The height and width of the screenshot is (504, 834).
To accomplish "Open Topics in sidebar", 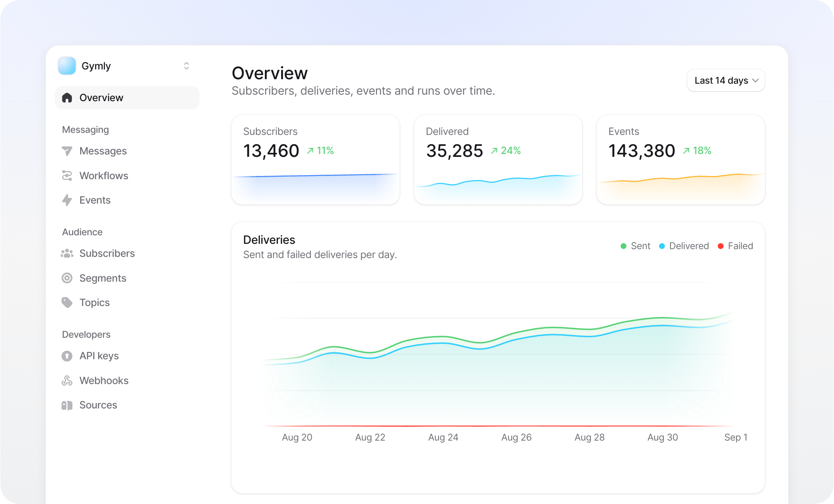I will [94, 303].
